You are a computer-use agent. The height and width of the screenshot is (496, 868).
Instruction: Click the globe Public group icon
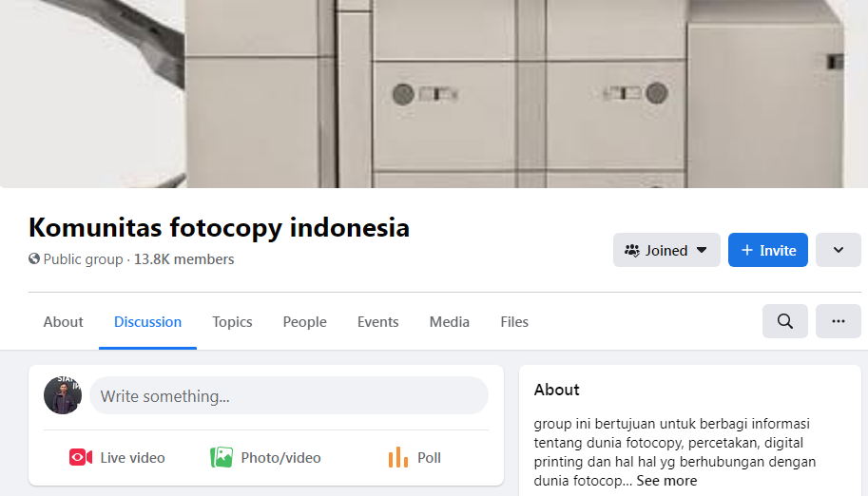click(x=34, y=258)
